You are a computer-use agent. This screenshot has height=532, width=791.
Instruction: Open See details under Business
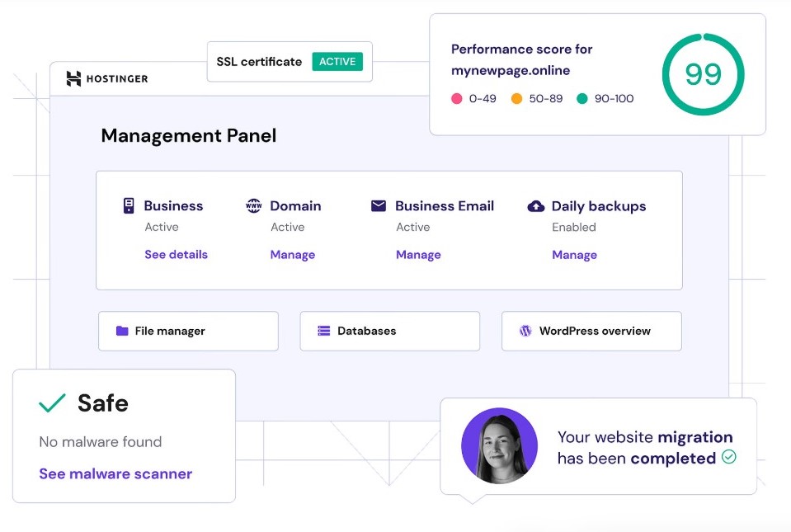[x=176, y=255]
